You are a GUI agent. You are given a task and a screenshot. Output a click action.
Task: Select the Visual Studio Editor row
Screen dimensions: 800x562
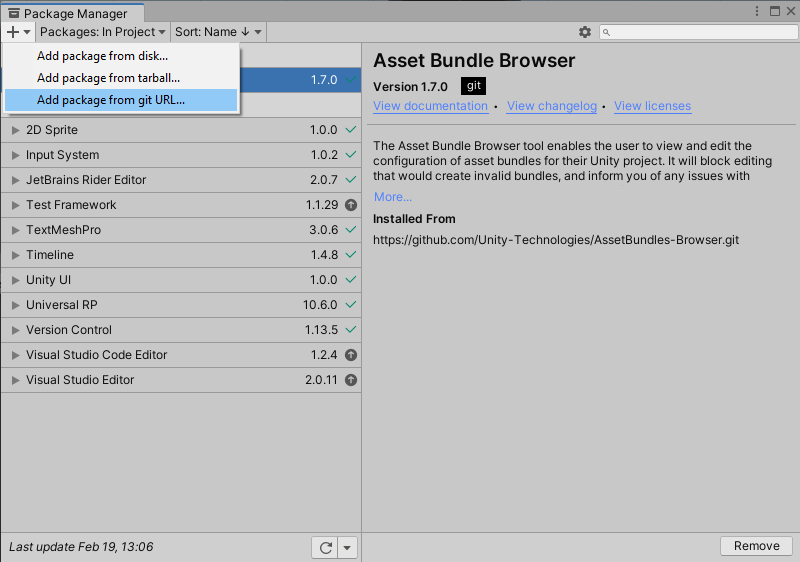coord(181,380)
